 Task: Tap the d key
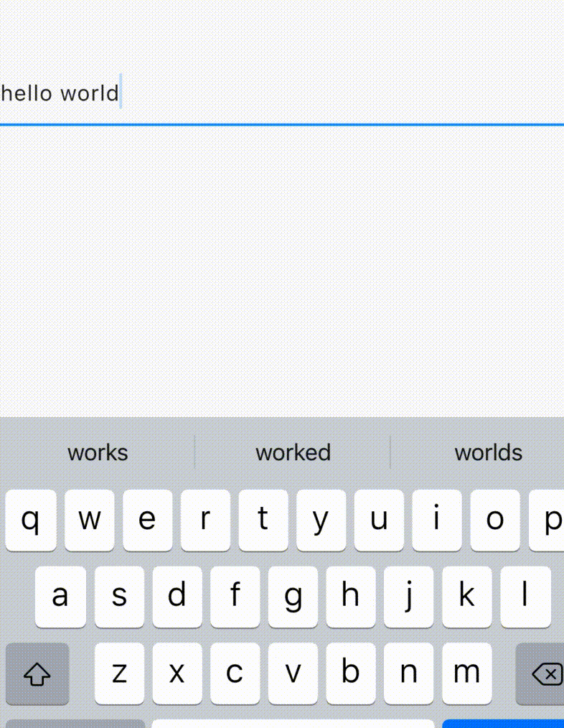point(177,597)
